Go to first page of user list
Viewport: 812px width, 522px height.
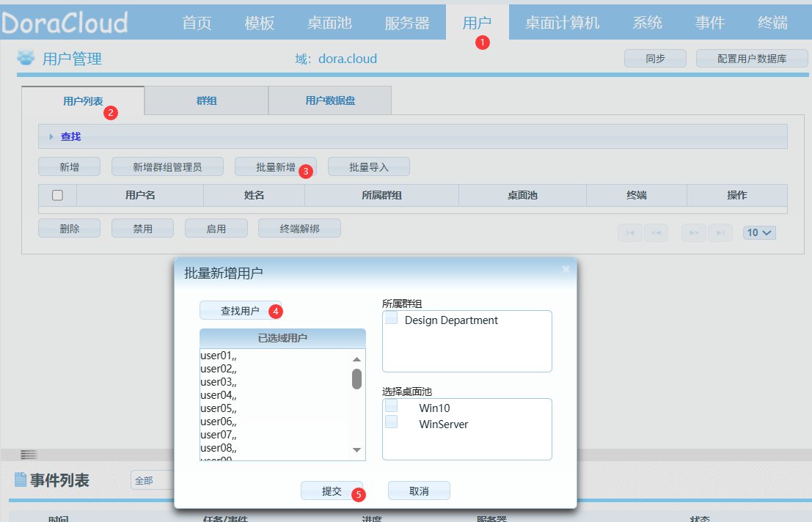(x=630, y=233)
